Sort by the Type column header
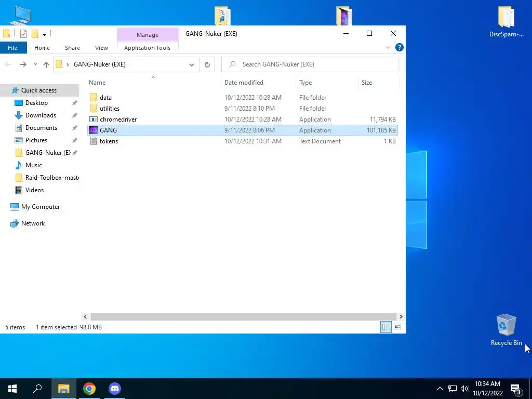The image size is (532, 399). coord(305,83)
